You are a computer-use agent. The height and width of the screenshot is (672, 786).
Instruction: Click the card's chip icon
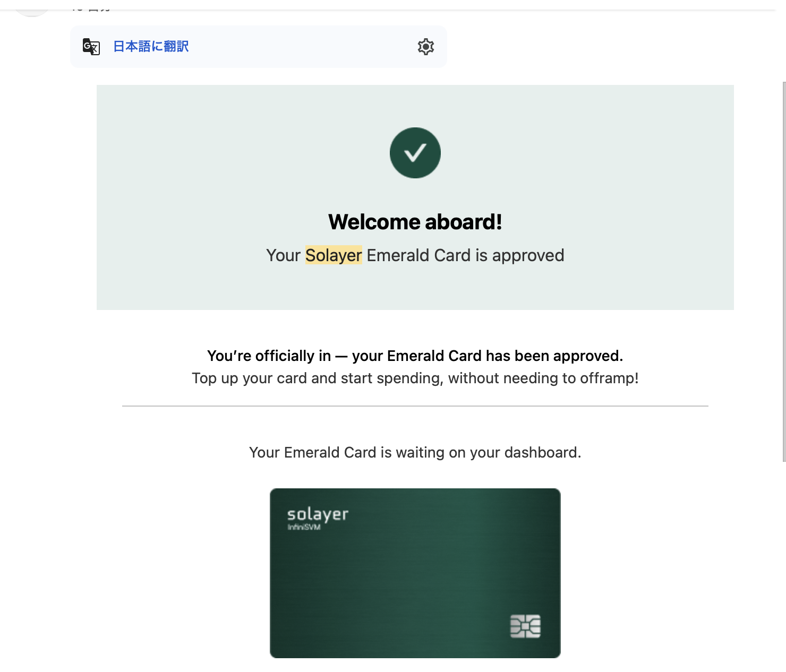525,626
